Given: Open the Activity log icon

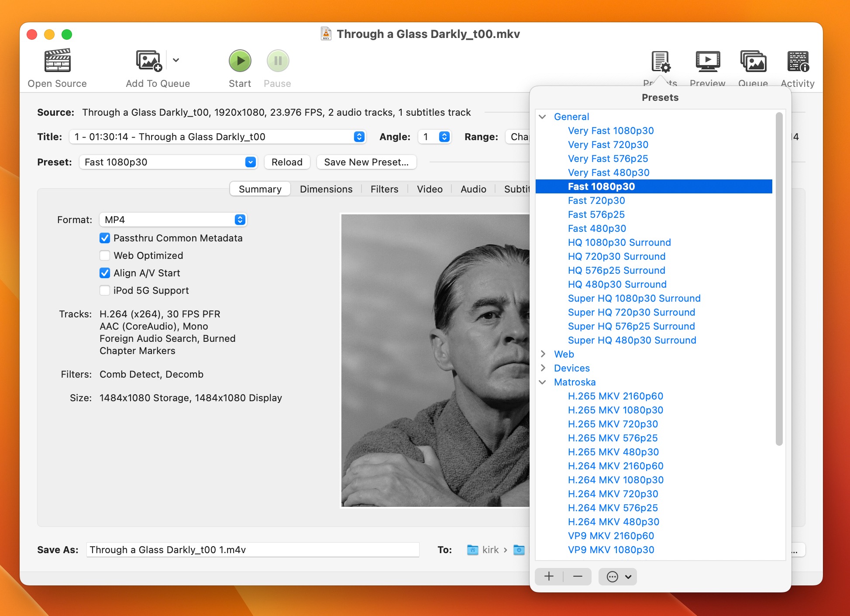Looking at the screenshot, I should pyautogui.click(x=798, y=62).
